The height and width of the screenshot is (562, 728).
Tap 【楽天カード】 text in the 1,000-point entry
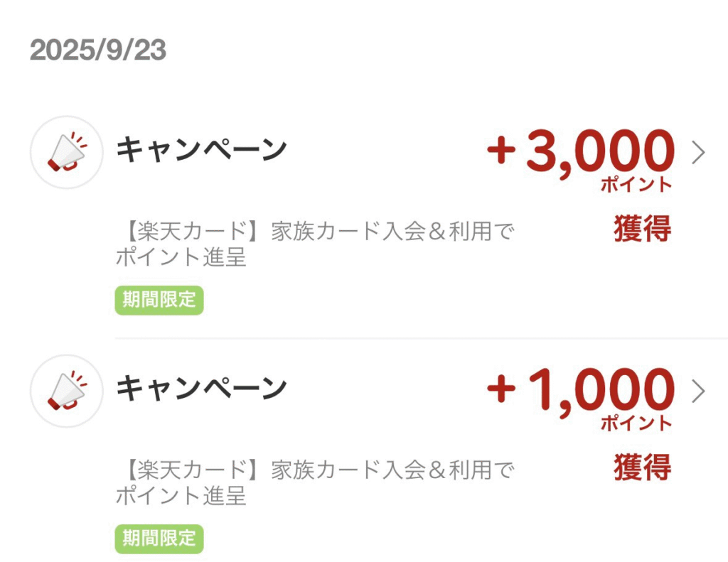pos(192,470)
